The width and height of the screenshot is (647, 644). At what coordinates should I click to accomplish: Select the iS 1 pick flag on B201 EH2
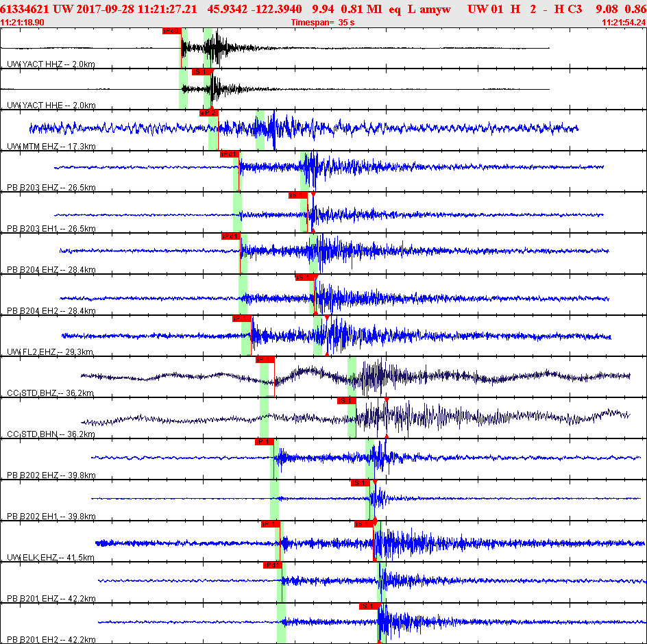point(369,606)
